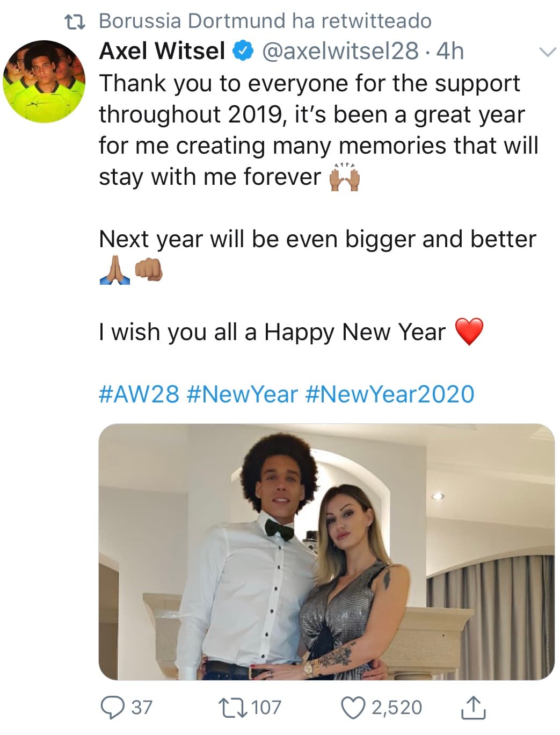Follow the #NewYear2020 hashtag link
This screenshot has height=735, width=560.
[x=389, y=394]
